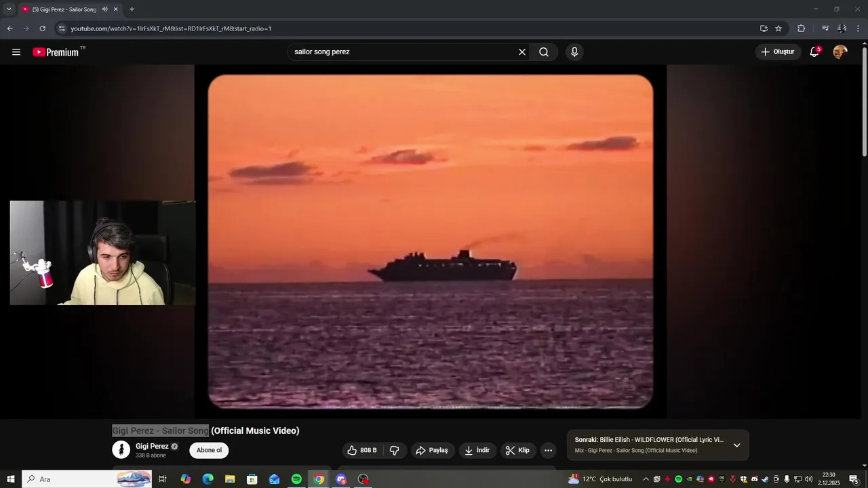Open the Gigi Perez channel name link
This screenshot has width=868, height=488.
pos(152,447)
